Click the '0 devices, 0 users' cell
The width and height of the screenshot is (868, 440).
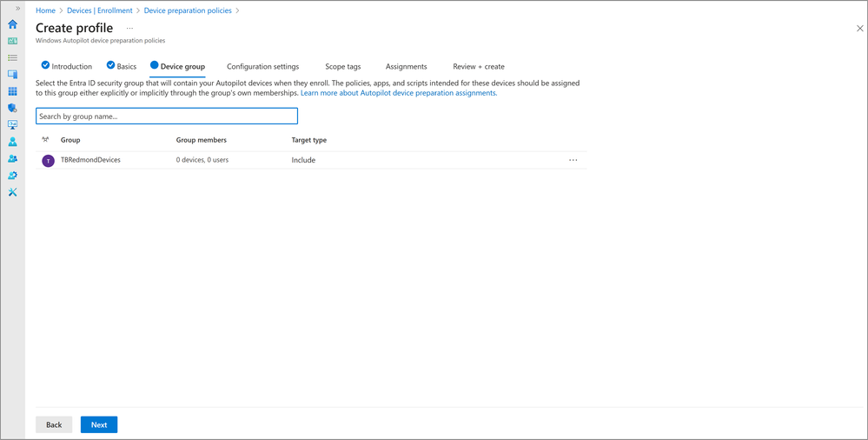click(202, 160)
